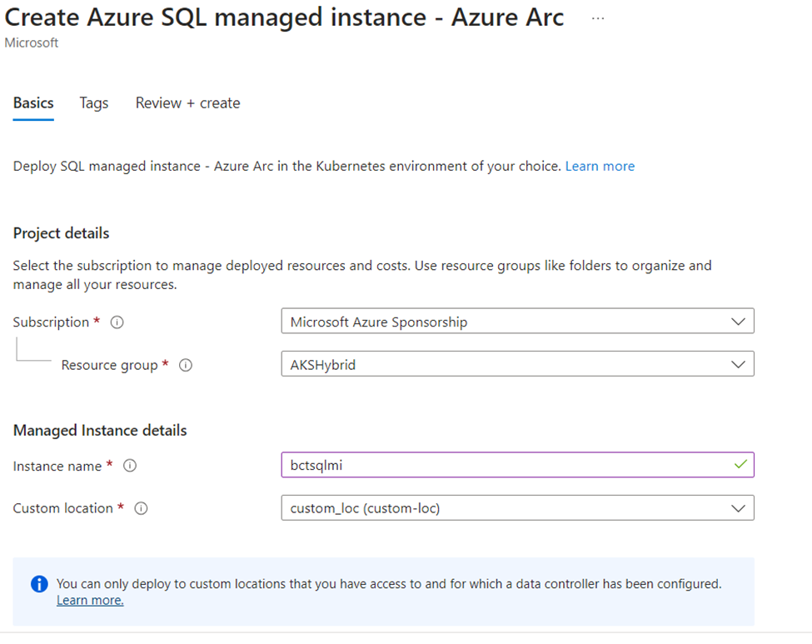Screen dimensions: 812x644
Task: Click the Resource group info icon
Action: 186,365
